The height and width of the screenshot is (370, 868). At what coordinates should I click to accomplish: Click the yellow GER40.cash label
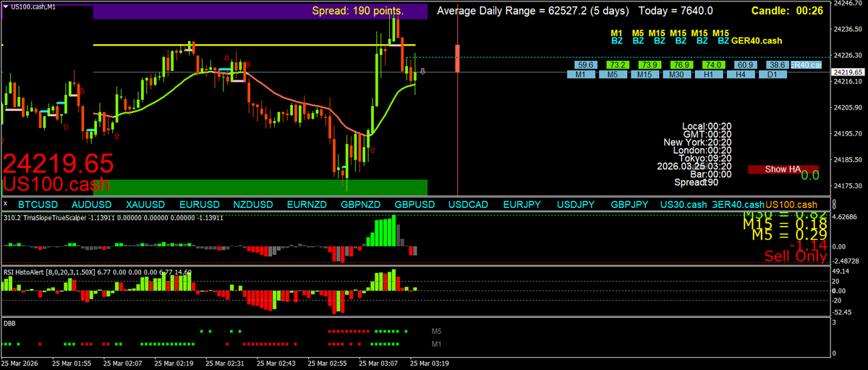tap(757, 41)
